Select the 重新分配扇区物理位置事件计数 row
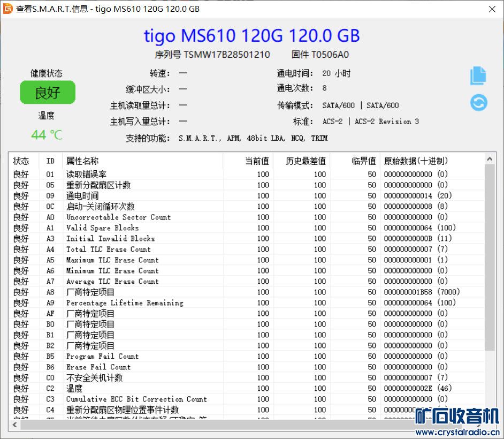 247,410
